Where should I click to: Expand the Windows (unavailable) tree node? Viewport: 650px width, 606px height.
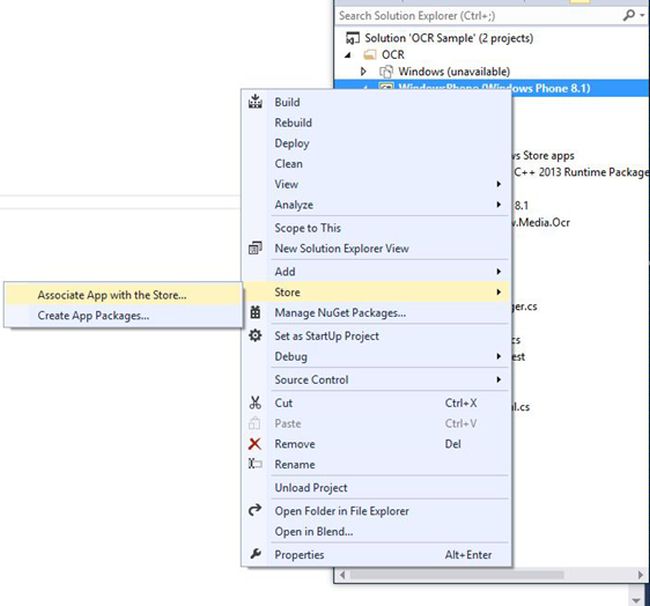[364, 72]
